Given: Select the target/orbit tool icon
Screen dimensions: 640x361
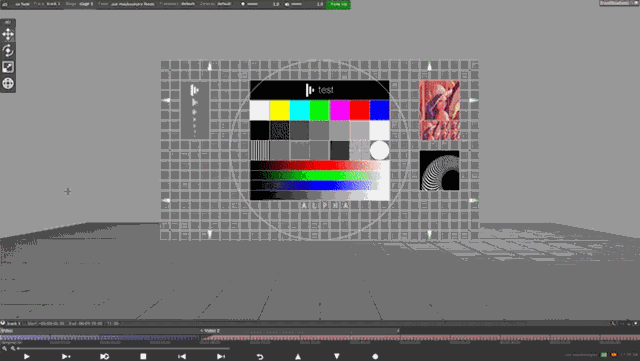Looking at the screenshot, I should pos(8,83).
